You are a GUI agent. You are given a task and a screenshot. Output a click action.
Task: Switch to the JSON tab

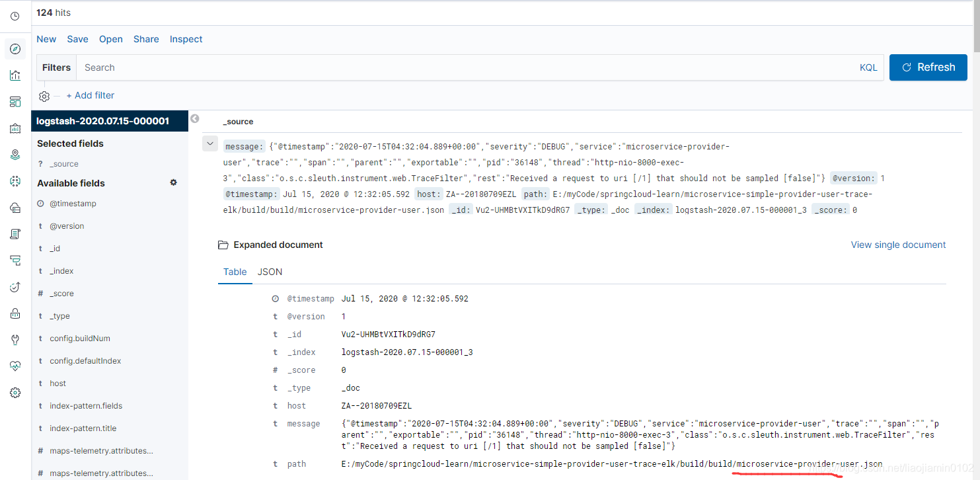coord(270,272)
